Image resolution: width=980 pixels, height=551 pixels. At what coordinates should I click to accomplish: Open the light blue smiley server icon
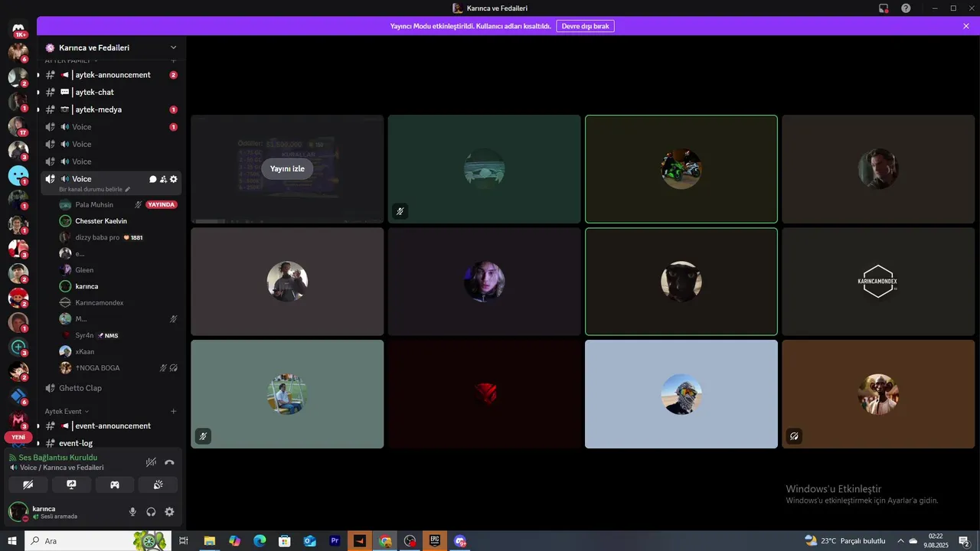point(18,175)
